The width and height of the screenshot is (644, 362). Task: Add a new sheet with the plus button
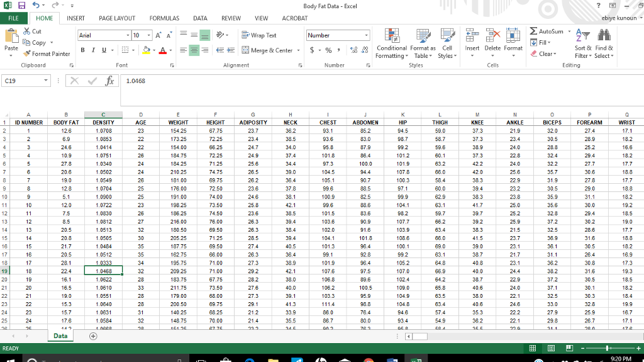[94, 336]
